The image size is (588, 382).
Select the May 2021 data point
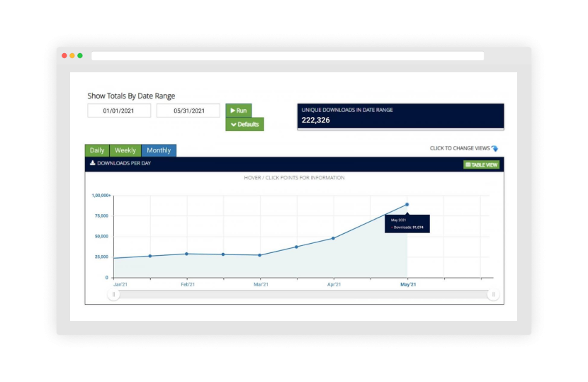[407, 205]
